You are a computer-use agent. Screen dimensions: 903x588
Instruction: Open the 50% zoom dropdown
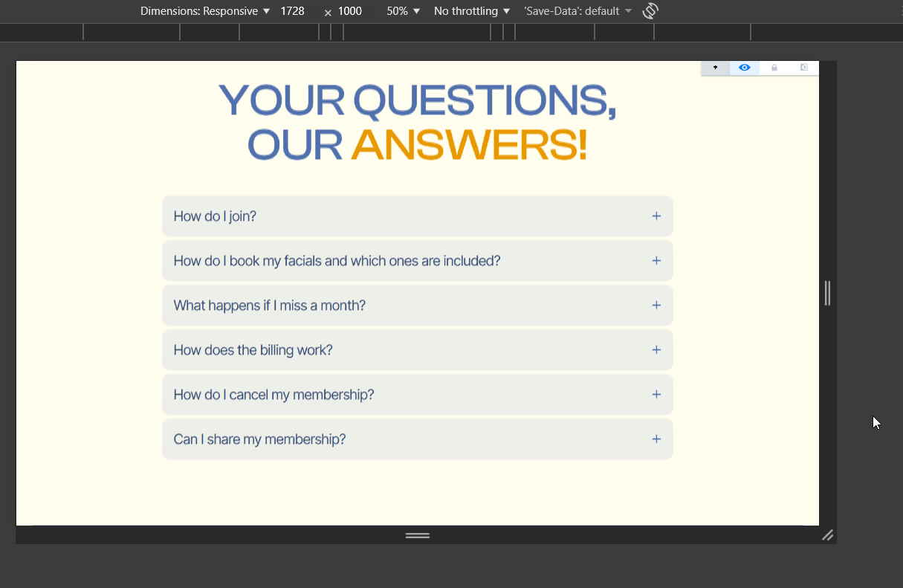pos(404,11)
